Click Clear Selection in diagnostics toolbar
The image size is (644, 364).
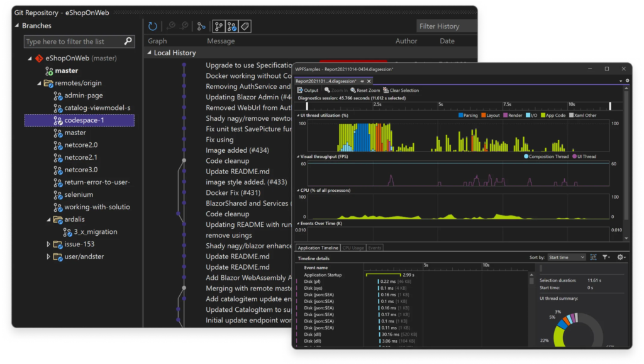(x=401, y=91)
